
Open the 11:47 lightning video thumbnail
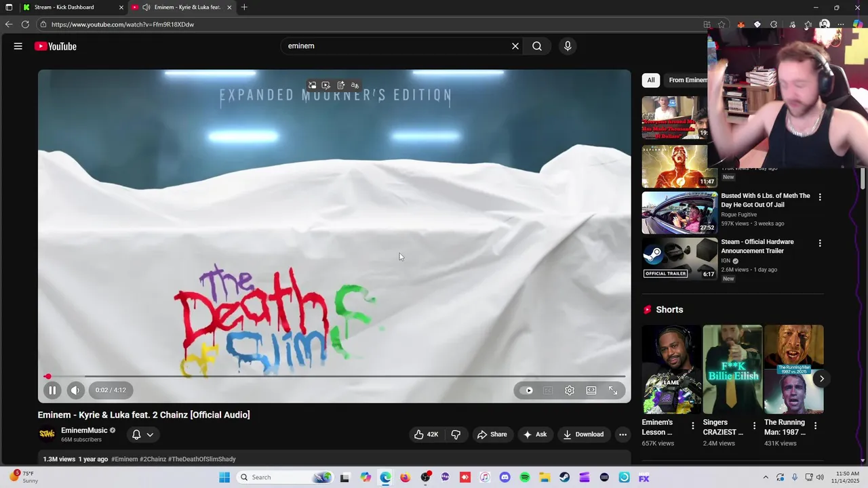(x=679, y=166)
